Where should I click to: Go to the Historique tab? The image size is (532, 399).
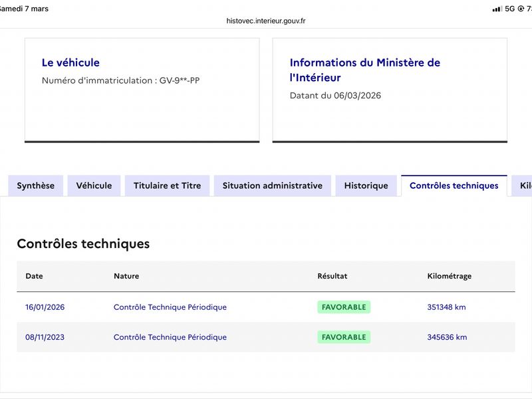point(366,186)
